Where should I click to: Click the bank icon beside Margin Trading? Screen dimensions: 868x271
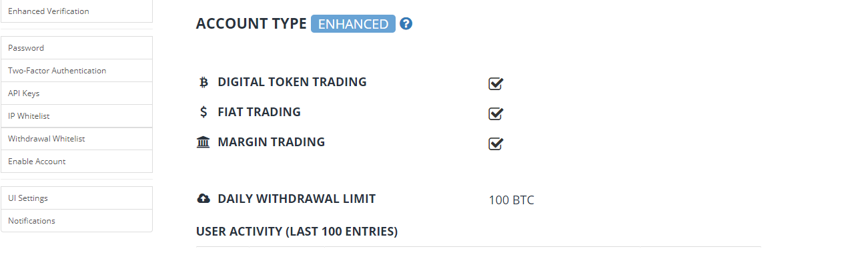[x=203, y=142]
